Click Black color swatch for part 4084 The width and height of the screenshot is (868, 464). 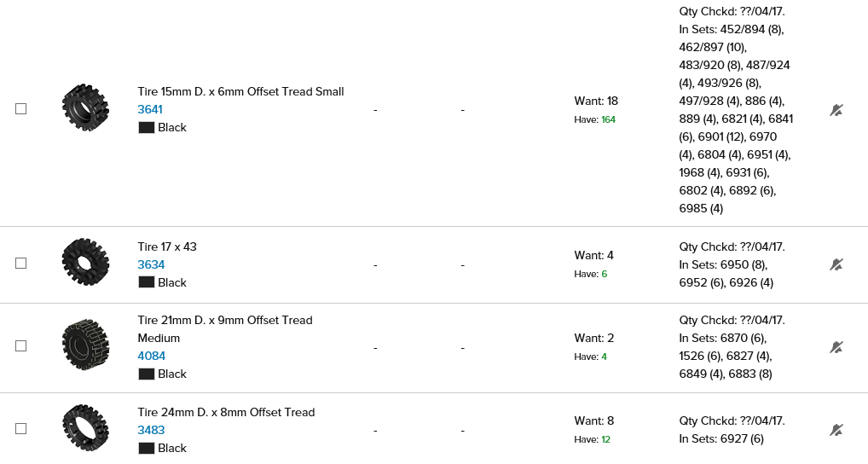point(146,374)
